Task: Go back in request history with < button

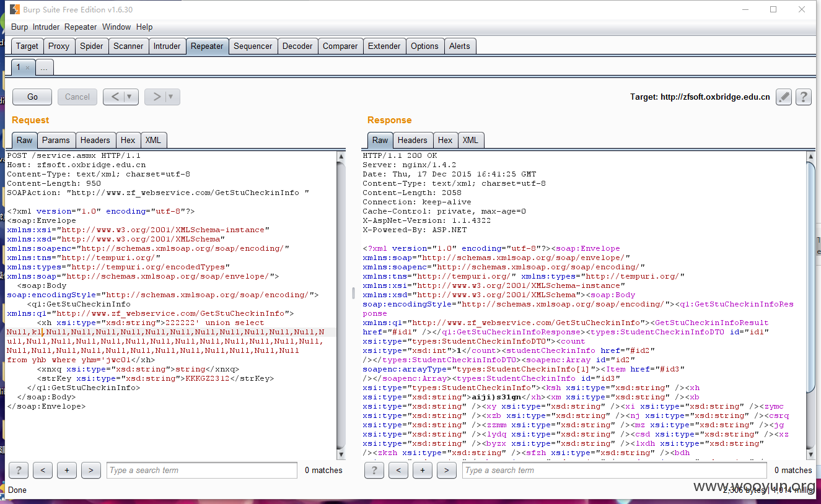Action: pyautogui.click(x=114, y=97)
